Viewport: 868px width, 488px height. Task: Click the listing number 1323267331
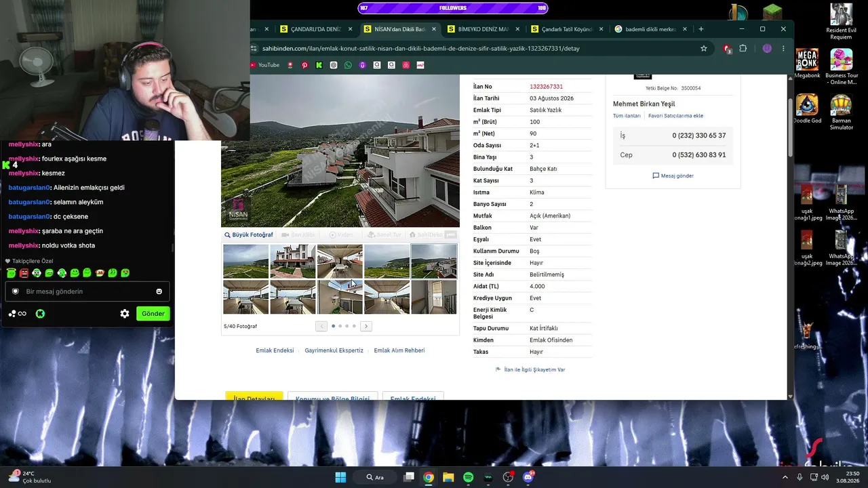coord(546,87)
